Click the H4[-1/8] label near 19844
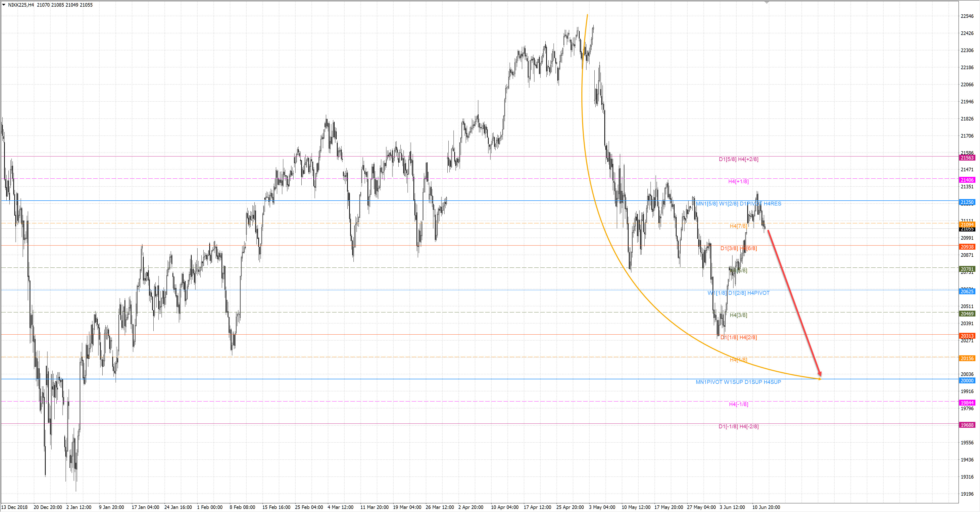980x512 pixels. 738,404
